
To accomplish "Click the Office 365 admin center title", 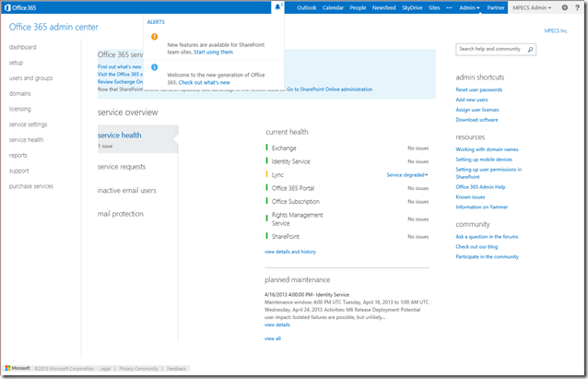I will 53,27.
